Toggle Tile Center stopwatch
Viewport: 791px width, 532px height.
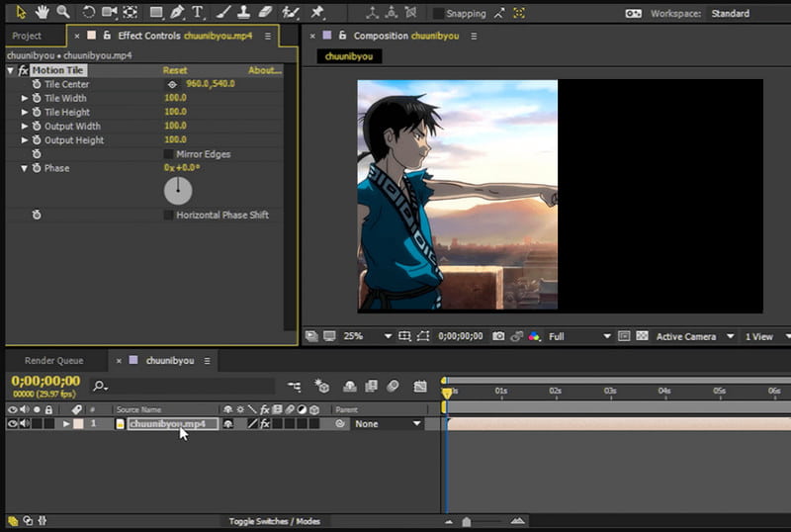tap(37, 84)
